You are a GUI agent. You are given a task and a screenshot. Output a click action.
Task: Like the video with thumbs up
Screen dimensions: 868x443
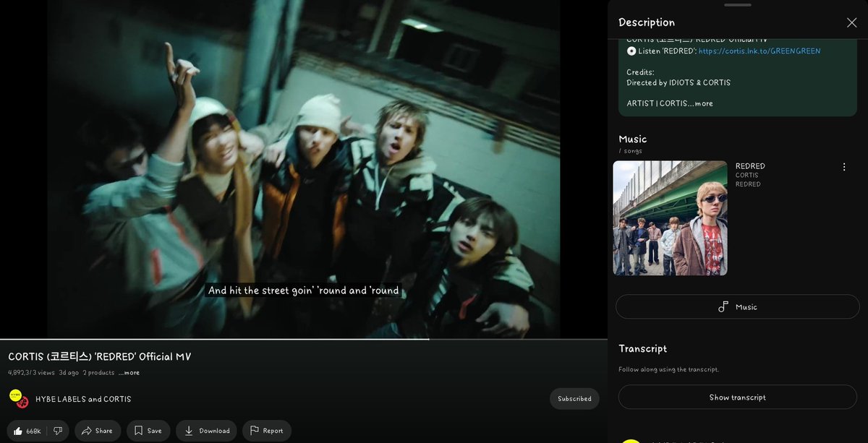(x=27, y=431)
